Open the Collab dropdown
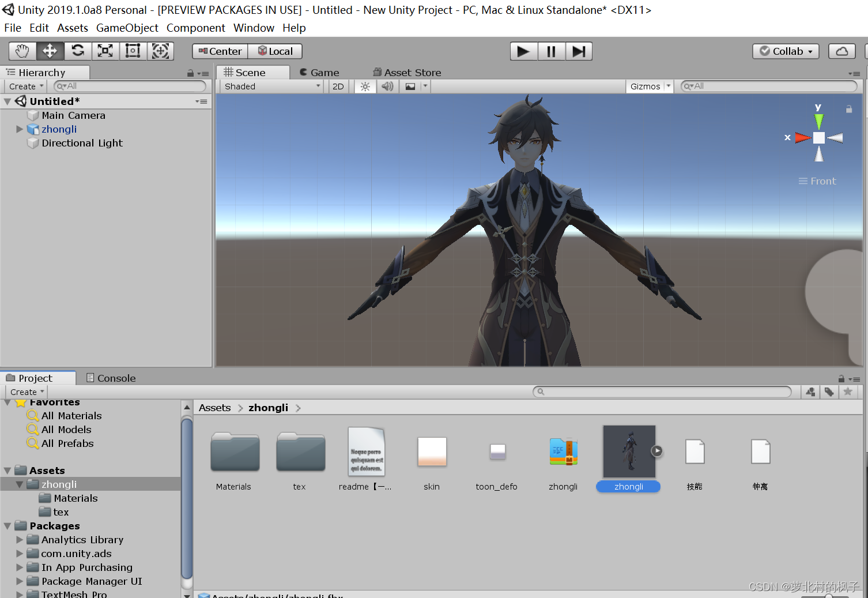868x598 pixels. click(x=786, y=51)
